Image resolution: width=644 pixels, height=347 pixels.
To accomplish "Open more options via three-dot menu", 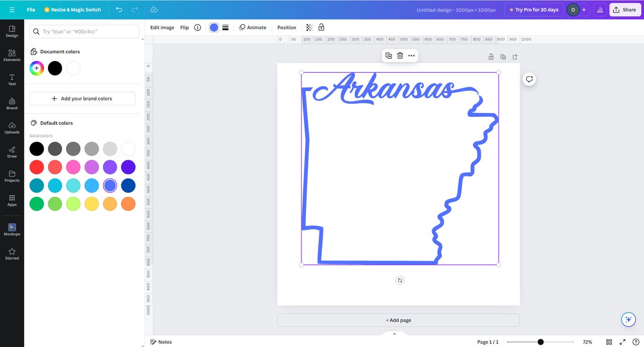I will click(411, 55).
